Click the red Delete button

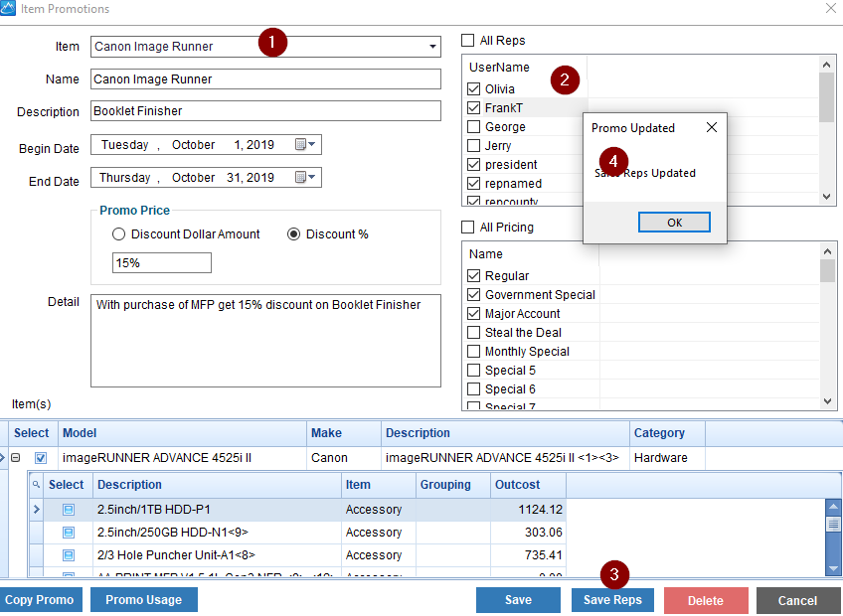(706, 600)
